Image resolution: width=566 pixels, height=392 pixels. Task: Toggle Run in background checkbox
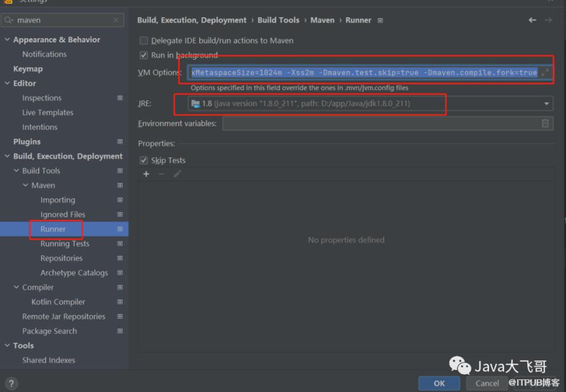tap(144, 55)
